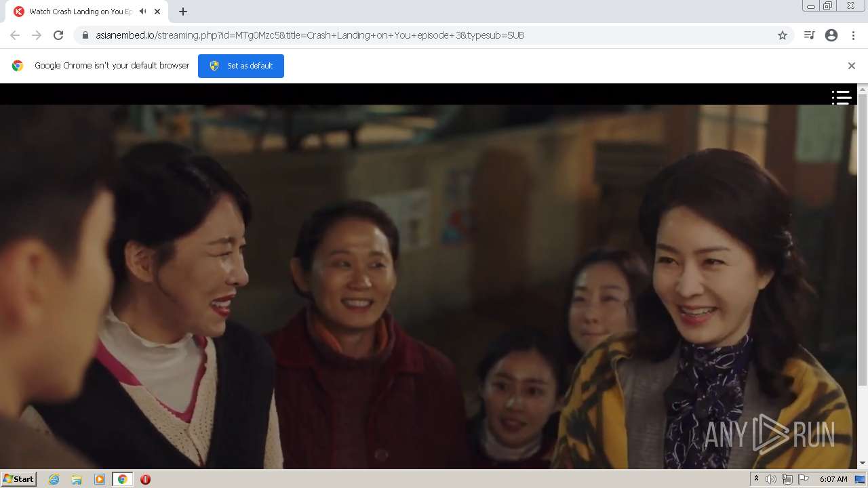Click page scrollbar up arrow
Viewport: 868px width, 488px height.
(x=863, y=89)
